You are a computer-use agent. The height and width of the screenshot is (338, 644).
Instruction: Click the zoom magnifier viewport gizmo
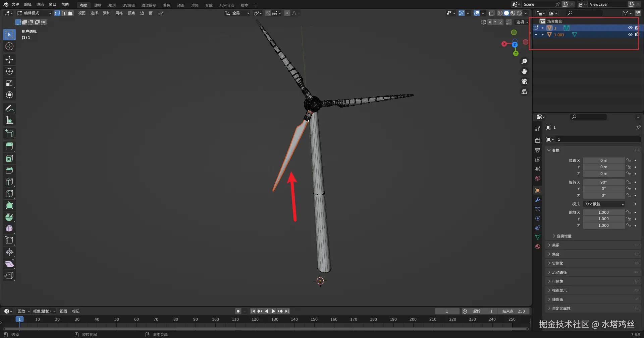[524, 61]
